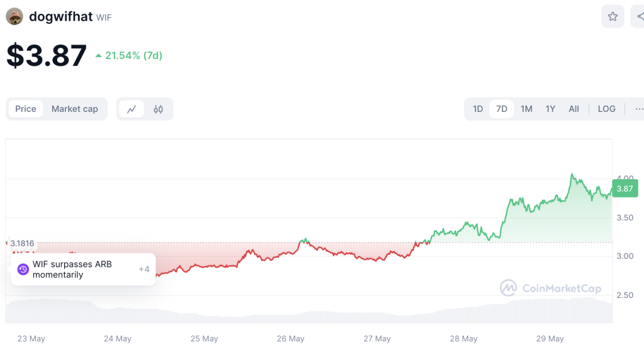Expand the +4 more events indicator
The width and height of the screenshot is (644, 349).
coord(144,269)
